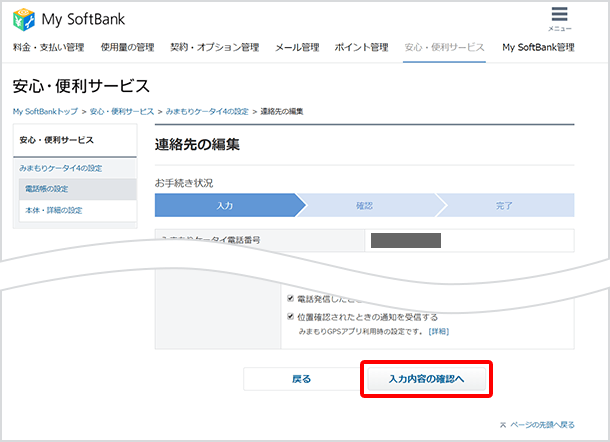Click the My SoftBank cube logo
610x442 pixels.
click(24, 19)
